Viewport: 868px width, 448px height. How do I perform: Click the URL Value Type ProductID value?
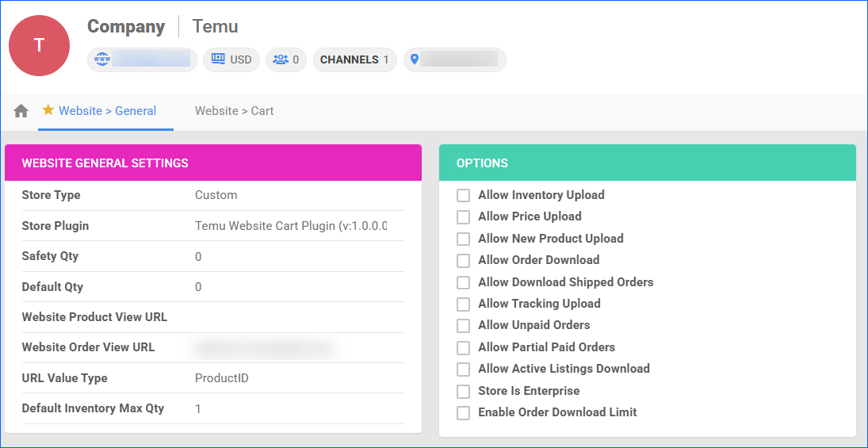point(222,378)
